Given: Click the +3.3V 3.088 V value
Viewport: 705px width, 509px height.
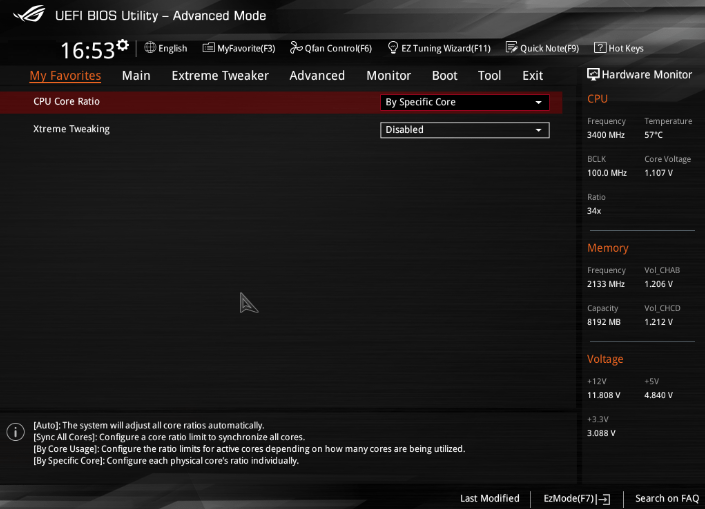Looking at the screenshot, I should 601,433.
